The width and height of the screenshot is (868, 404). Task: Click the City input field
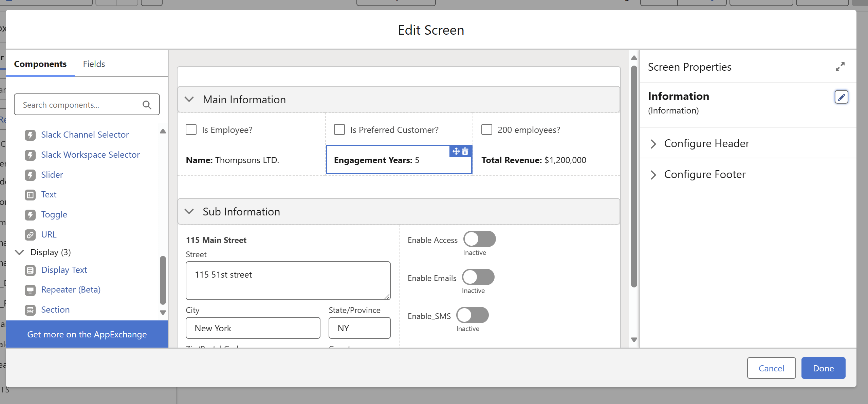253,328
